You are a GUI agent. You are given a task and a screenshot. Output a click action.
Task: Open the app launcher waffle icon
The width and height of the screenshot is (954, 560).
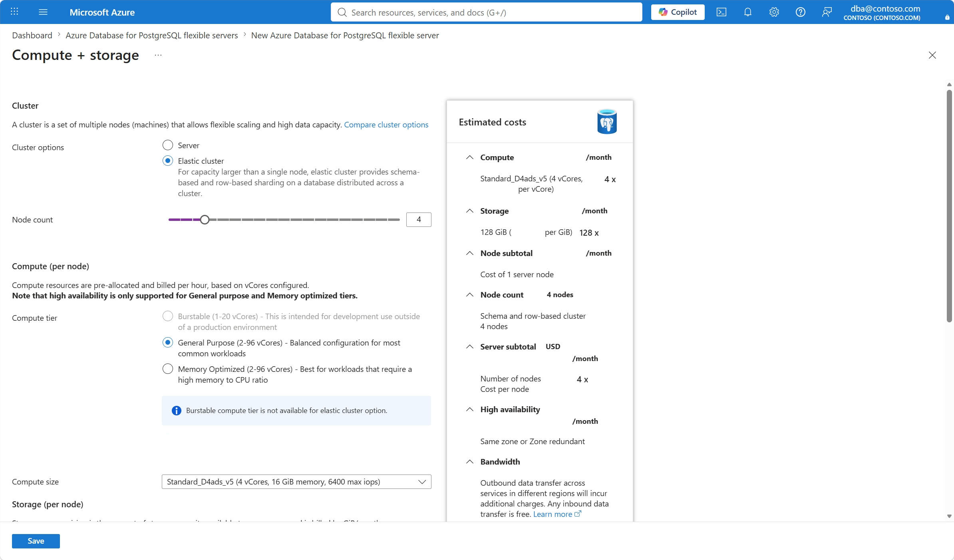(14, 12)
